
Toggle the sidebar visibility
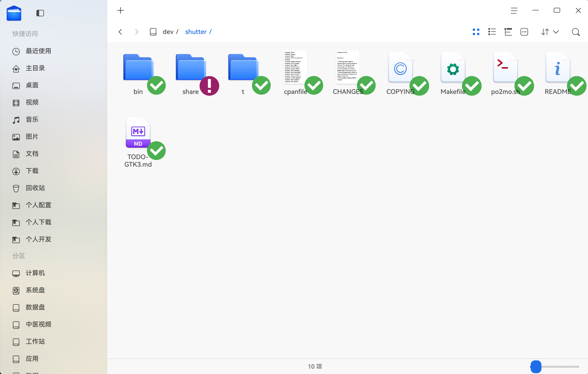(x=40, y=13)
